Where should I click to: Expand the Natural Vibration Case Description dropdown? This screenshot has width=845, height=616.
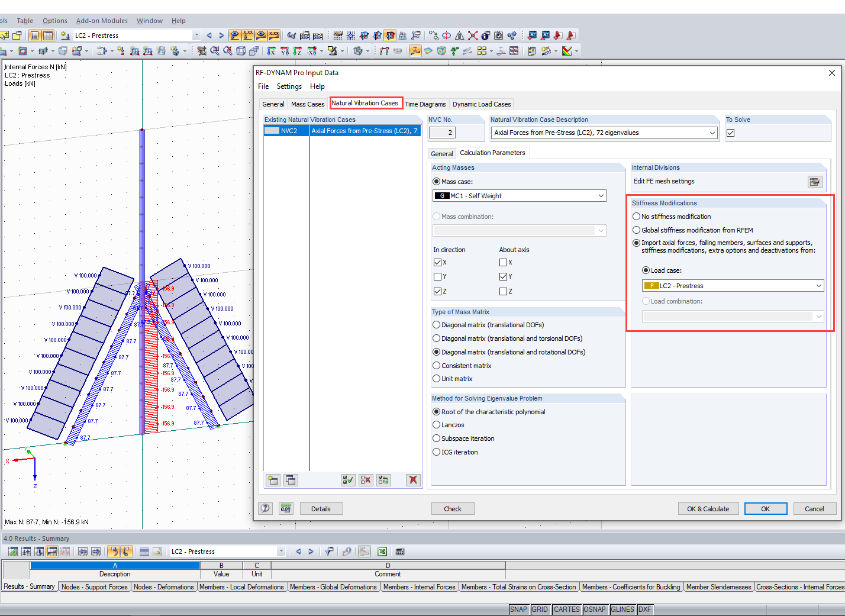click(712, 133)
